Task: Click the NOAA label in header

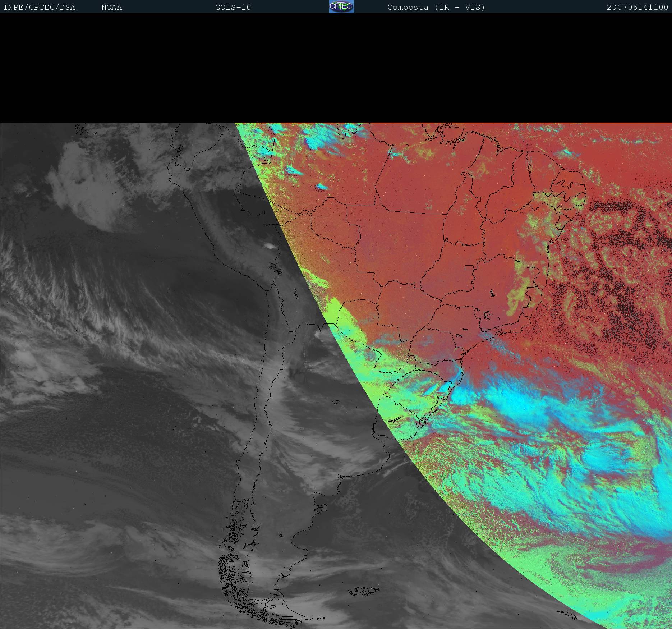Action: point(111,7)
